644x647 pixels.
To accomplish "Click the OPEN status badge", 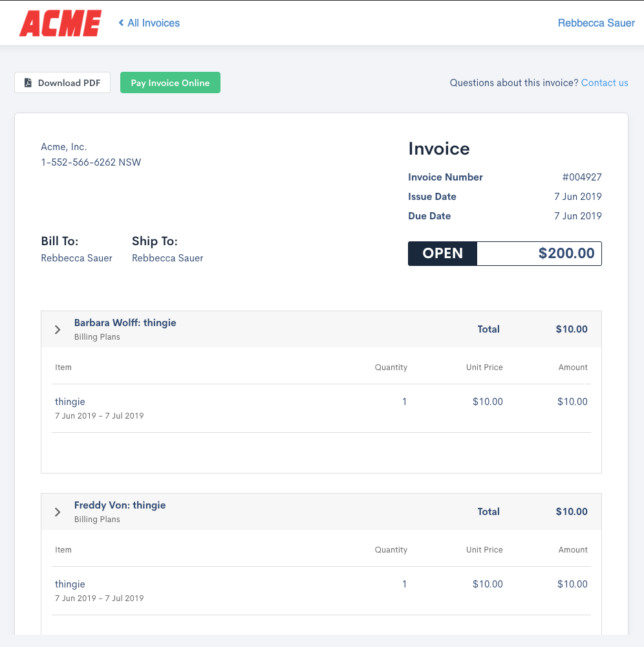I will (442, 253).
